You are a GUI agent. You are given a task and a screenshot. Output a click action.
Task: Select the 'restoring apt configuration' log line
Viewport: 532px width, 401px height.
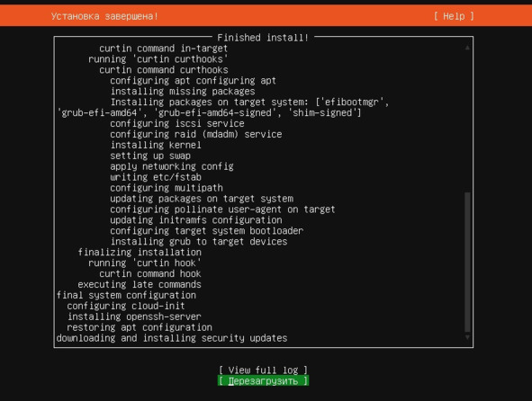[x=140, y=327]
